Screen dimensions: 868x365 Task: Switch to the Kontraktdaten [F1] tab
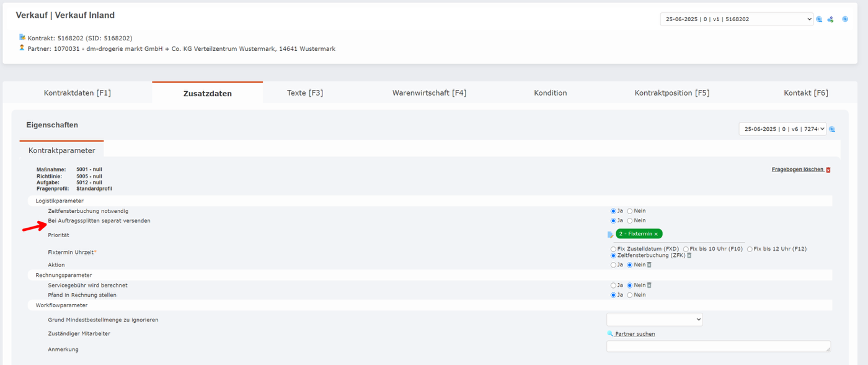[x=77, y=93]
